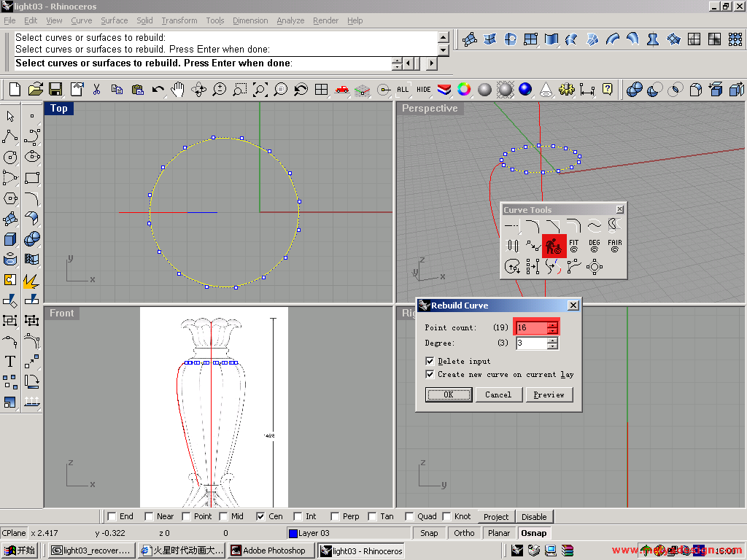The image size is (747, 560).
Task: Increase Point count with up spinner arrow
Action: (x=553, y=324)
